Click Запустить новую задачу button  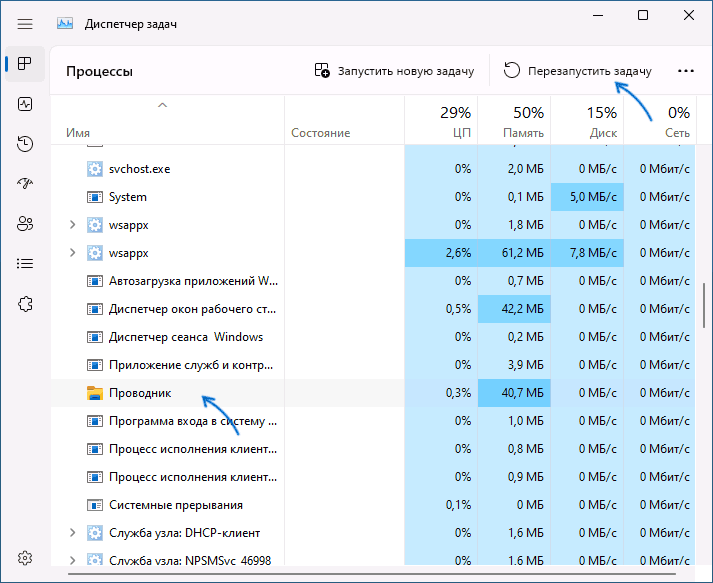click(394, 71)
